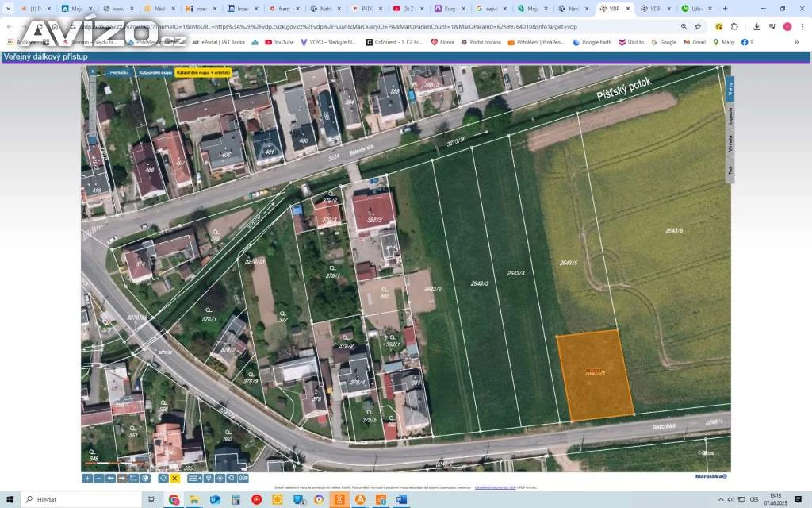Open the Legenda side panel tab

click(x=730, y=115)
